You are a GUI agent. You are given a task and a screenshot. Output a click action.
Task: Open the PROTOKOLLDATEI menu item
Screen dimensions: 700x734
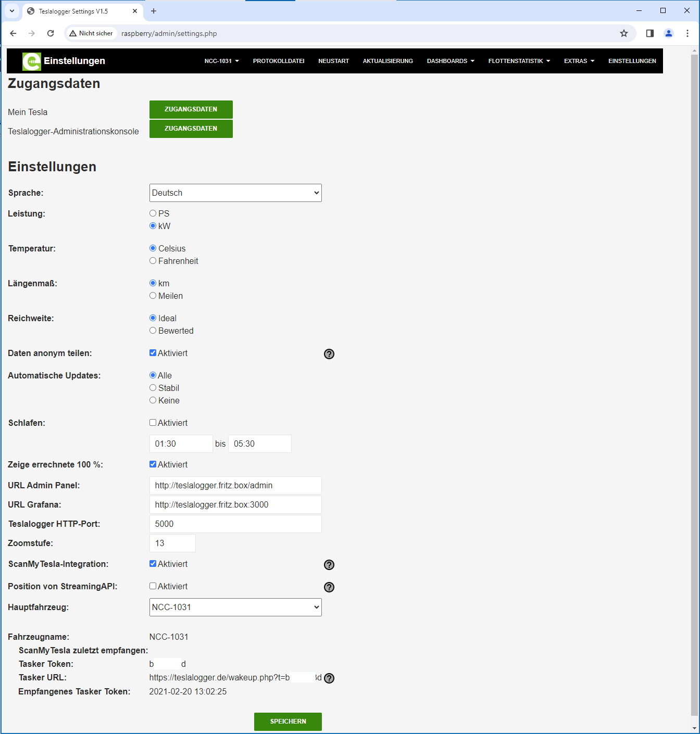[x=279, y=61]
